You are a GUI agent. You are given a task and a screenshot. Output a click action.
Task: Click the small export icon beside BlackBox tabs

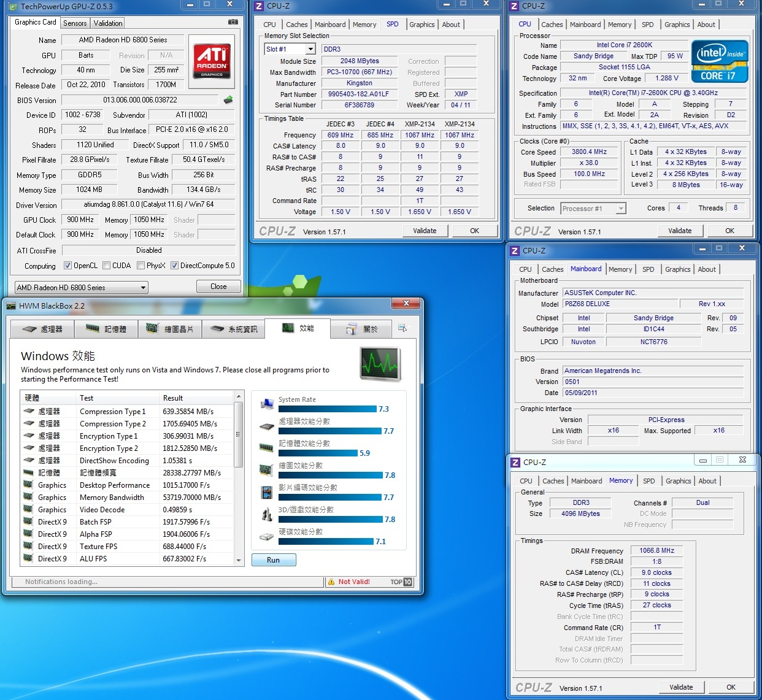[x=402, y=328]
